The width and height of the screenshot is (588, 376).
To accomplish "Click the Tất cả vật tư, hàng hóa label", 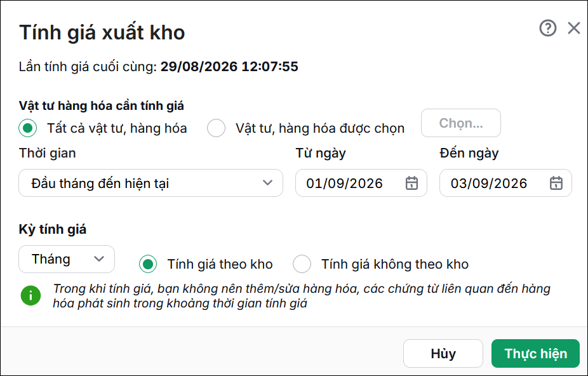I will tap(117, 128).
